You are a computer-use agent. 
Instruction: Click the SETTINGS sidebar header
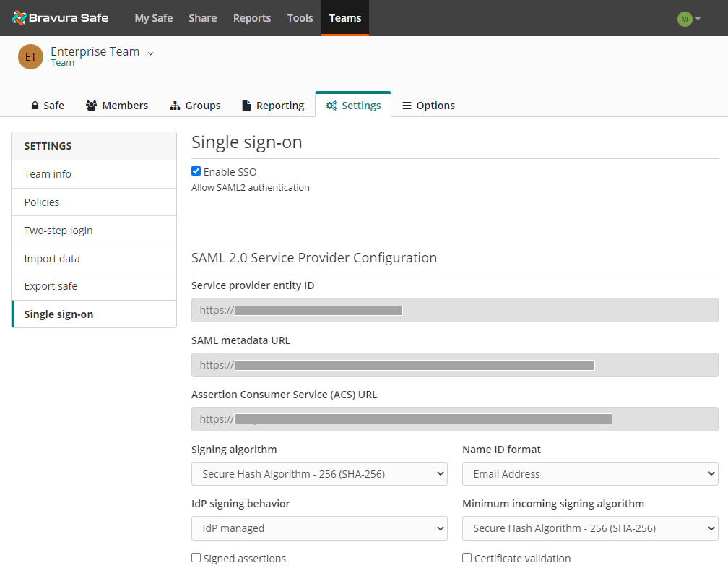click(x=94, y=146)
